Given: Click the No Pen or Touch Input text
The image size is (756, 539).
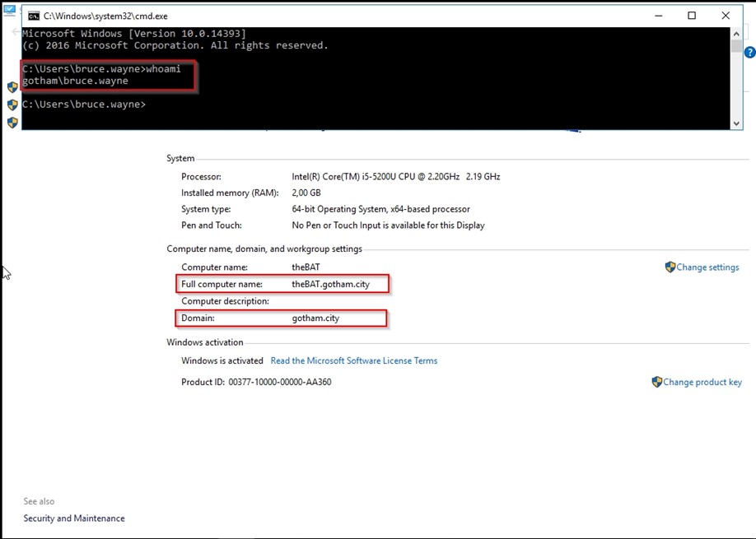Looking at the screenshot, I should pyautogui.click(x=388, y=225).
